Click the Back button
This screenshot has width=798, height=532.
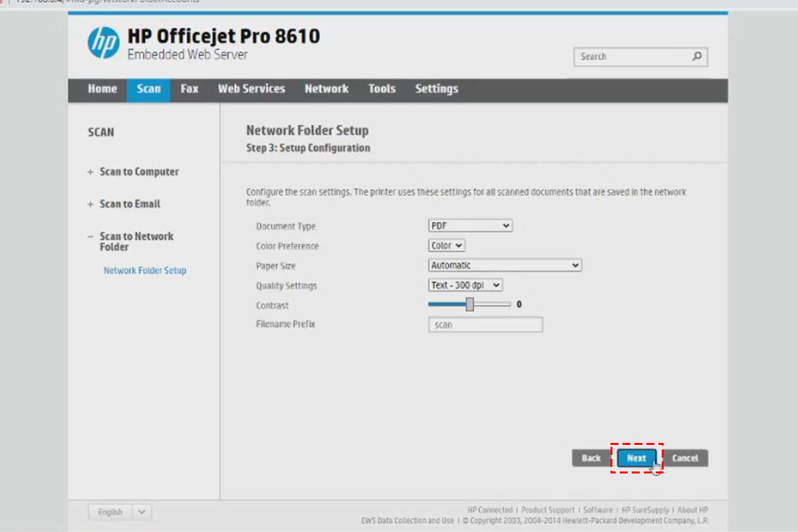pos(591,458)
